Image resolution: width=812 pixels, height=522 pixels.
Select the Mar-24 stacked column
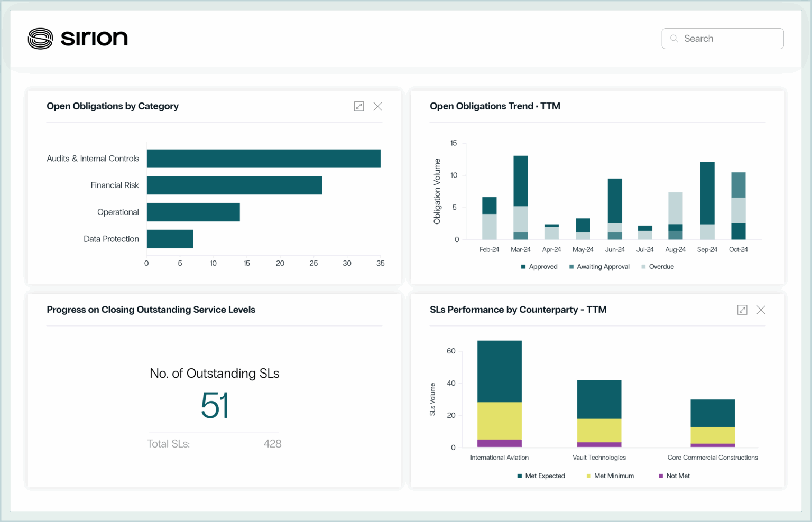(x=521, y=197)
